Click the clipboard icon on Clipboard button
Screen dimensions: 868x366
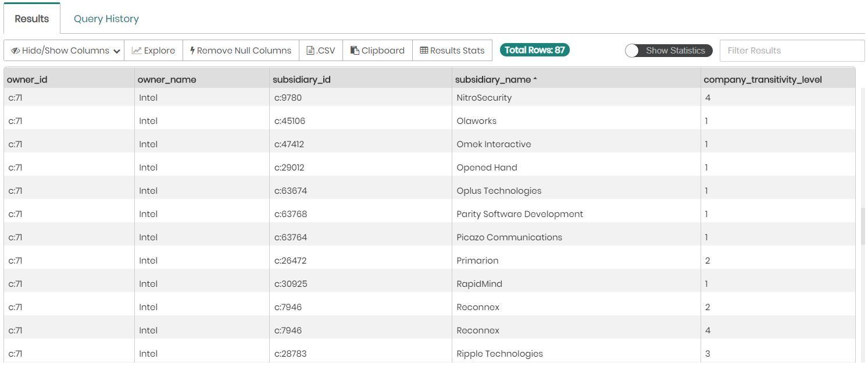click(355, 51)
